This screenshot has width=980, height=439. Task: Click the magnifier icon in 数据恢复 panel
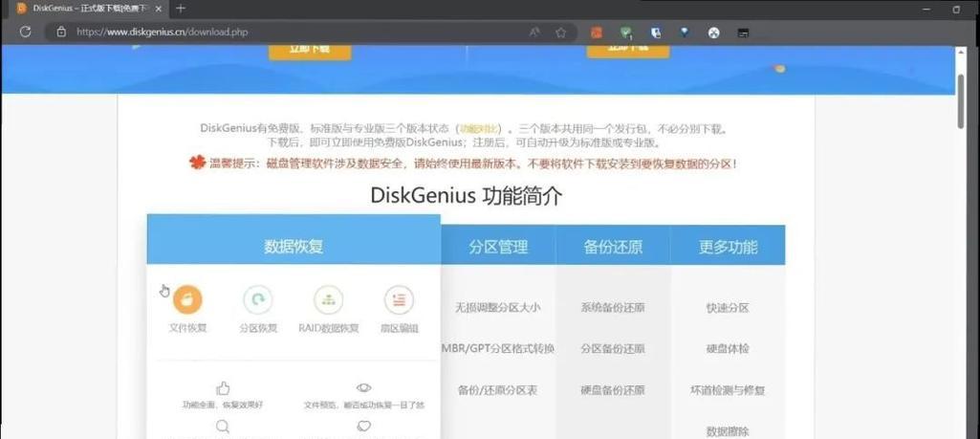[x=223, y=427]
